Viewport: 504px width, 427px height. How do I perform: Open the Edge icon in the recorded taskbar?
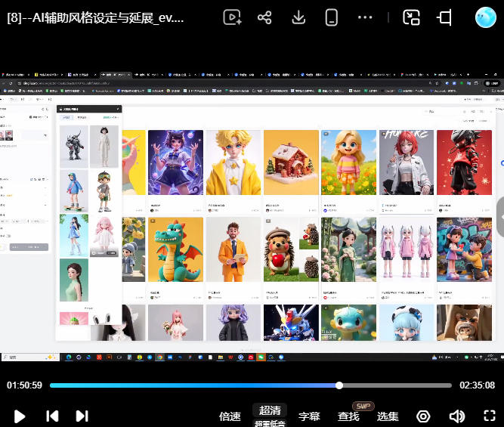coord(69,357)
